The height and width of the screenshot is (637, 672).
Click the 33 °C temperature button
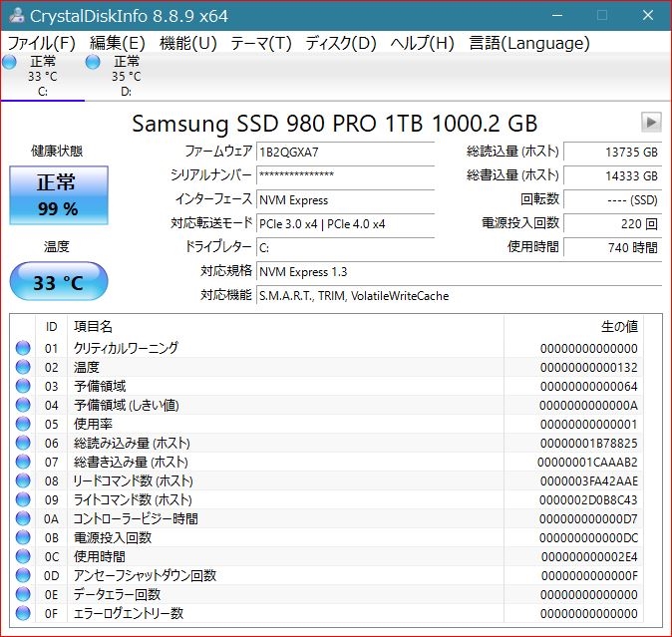tap(58, 282)
